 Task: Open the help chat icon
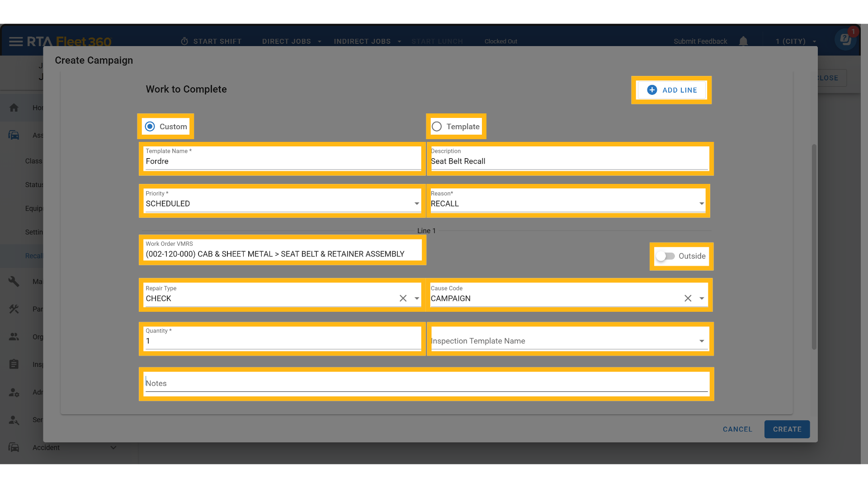click(x=845, y=40)
